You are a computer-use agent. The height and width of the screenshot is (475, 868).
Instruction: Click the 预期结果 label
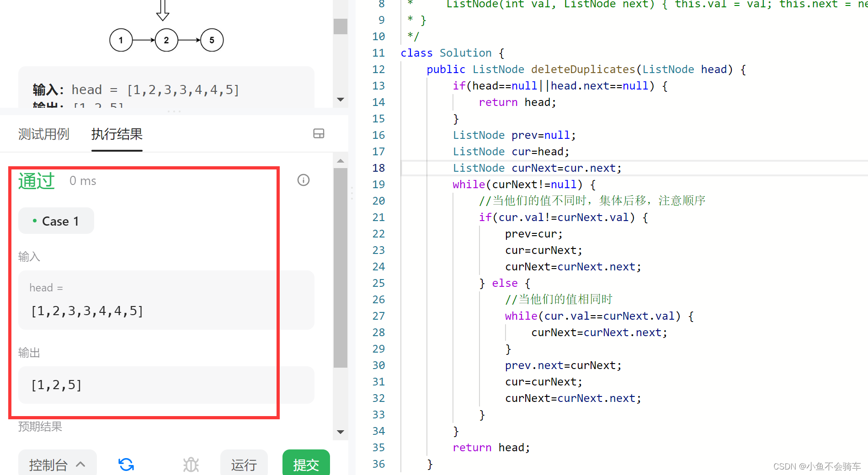[40, 427]
